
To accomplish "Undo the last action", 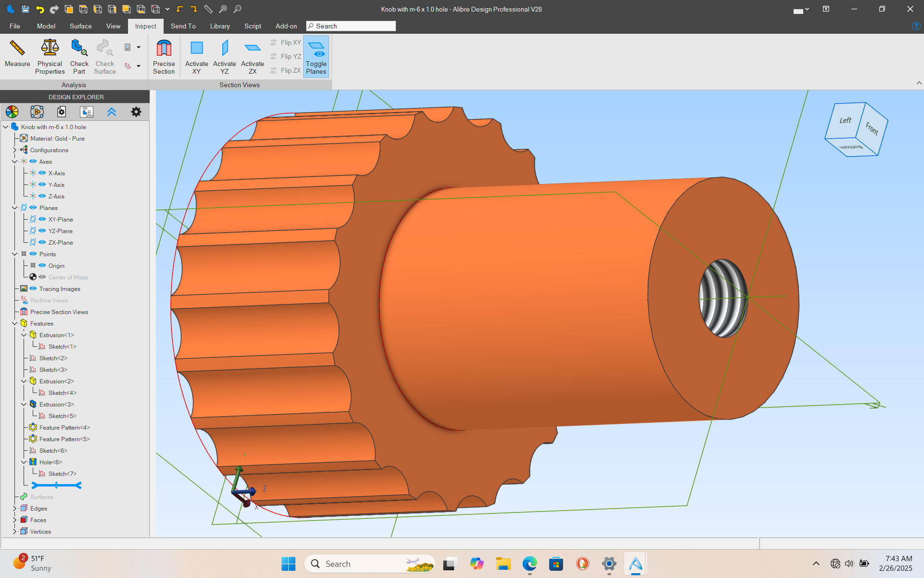I will 39,9.
